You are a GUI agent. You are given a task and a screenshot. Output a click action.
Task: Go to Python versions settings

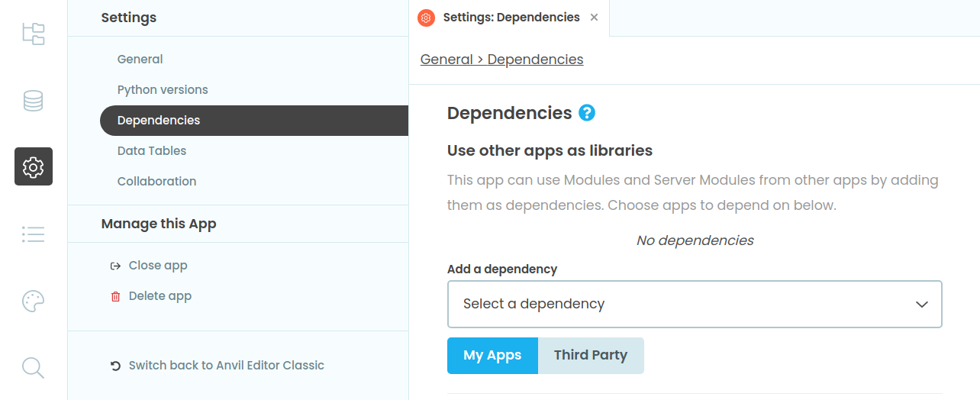[x=163, y=90]
